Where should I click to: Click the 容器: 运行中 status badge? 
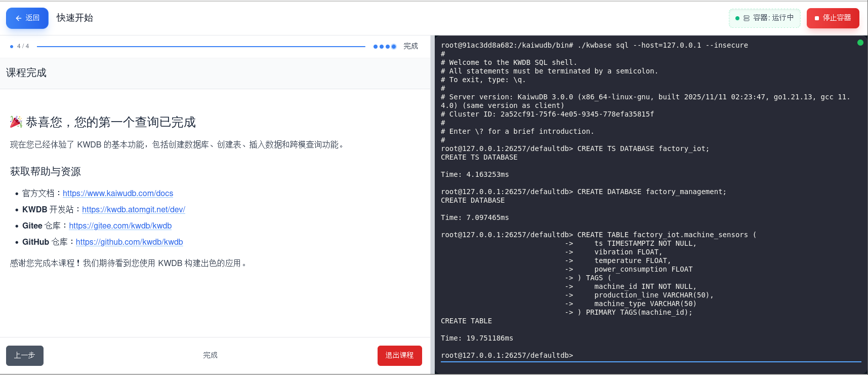click(764, 18)
